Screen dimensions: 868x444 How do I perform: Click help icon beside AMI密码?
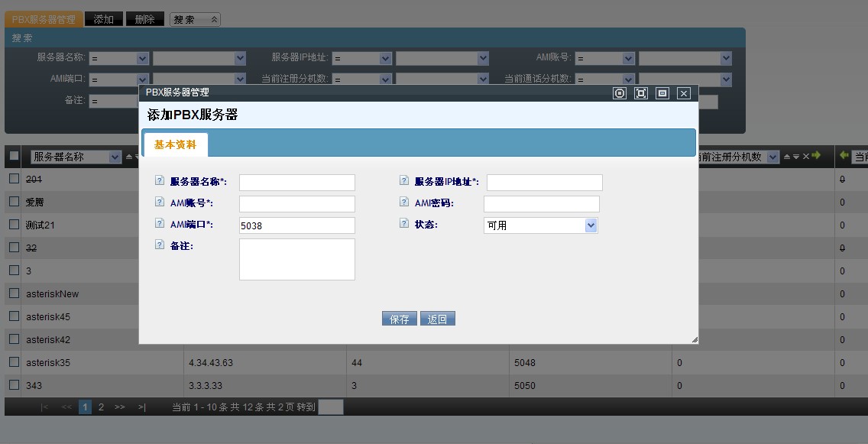[x=404, y=203]
